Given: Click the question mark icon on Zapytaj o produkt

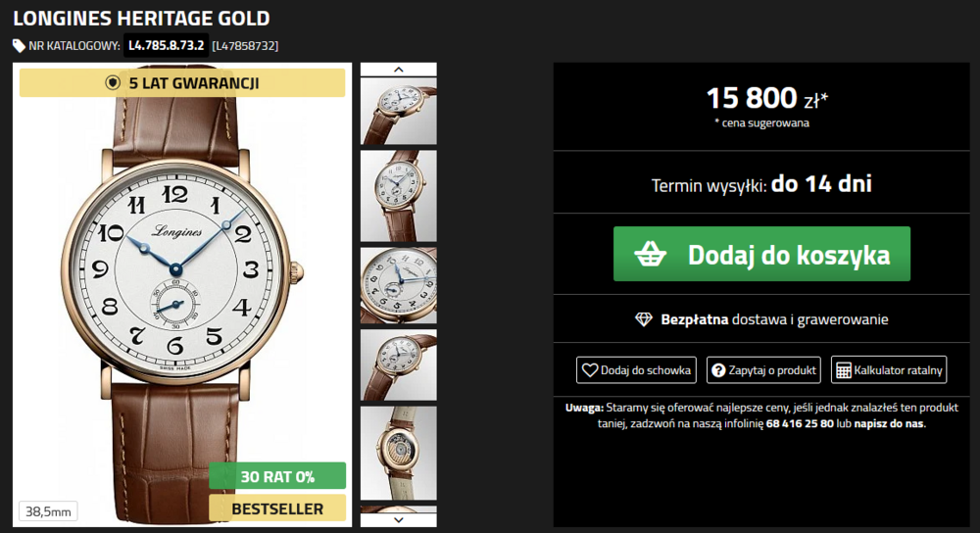Looking at the screenshot, I should pyautogui.click(x=718, y=370).
